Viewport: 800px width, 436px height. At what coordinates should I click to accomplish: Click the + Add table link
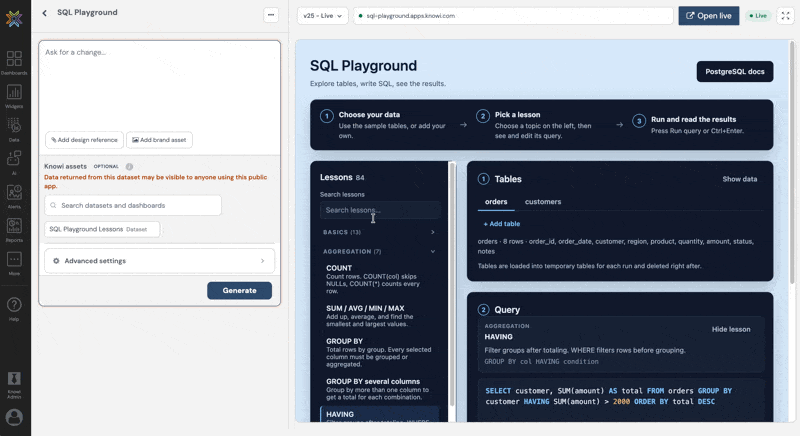pos(502,224)
